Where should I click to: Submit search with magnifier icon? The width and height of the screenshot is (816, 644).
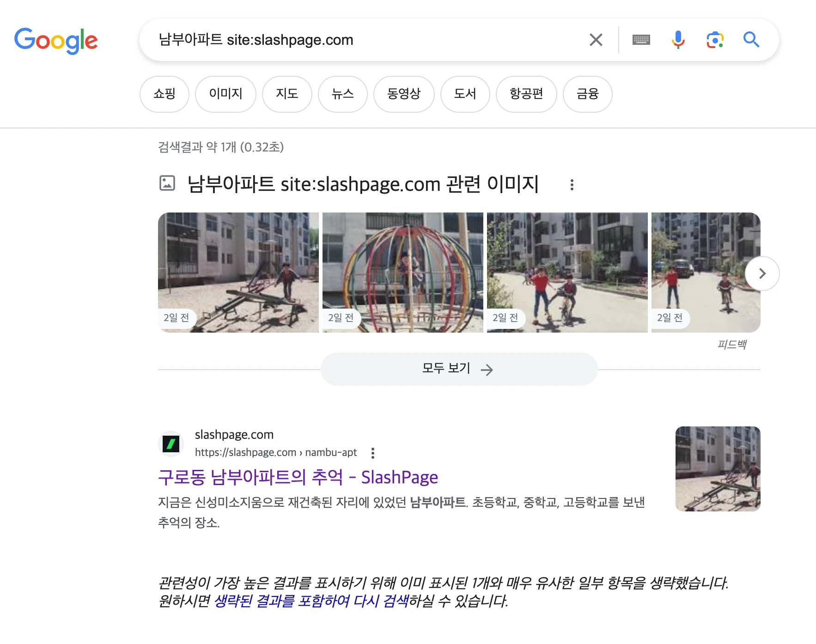751,40
